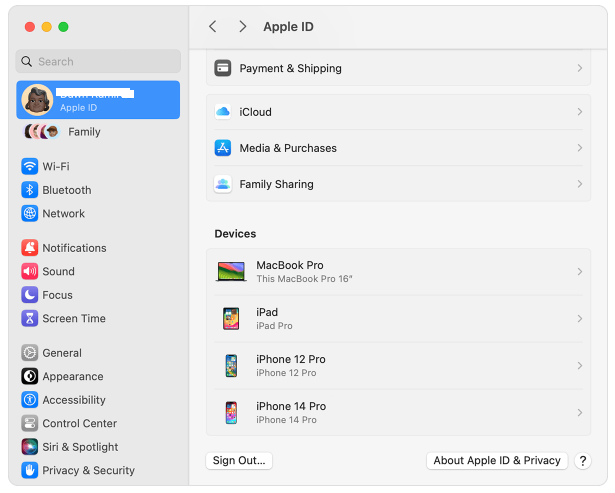Click the 'Media & Purchases' label
This screenshot has height=493, width=615.
click(x=288, y=148)
